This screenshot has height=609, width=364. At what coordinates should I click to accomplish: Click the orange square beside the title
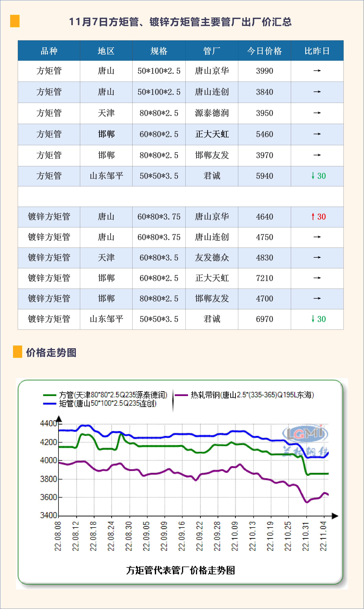[15, 21]
